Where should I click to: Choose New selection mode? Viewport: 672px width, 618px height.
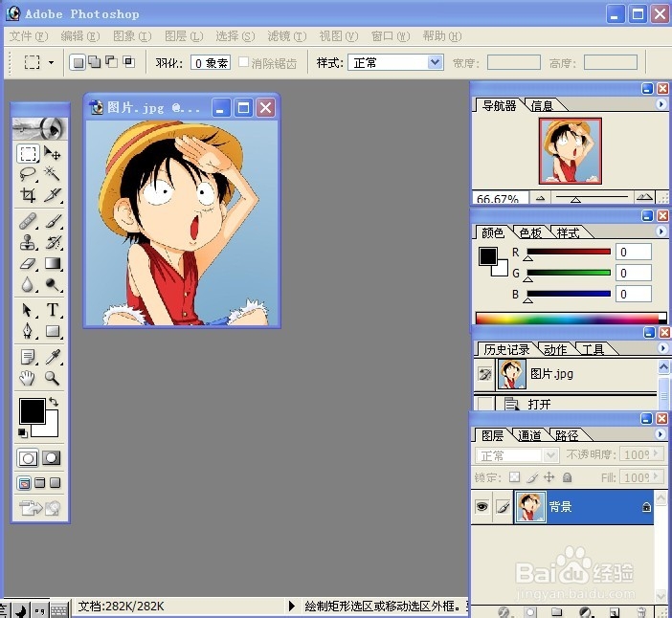(78, 63)
